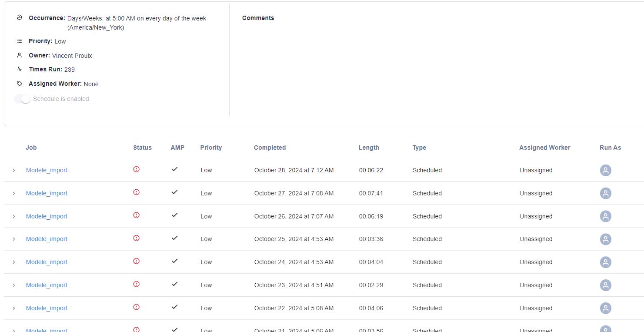Expand the October 26 run details chevron
This screenshot has width=644, height=332.
(x=13, y=216)
